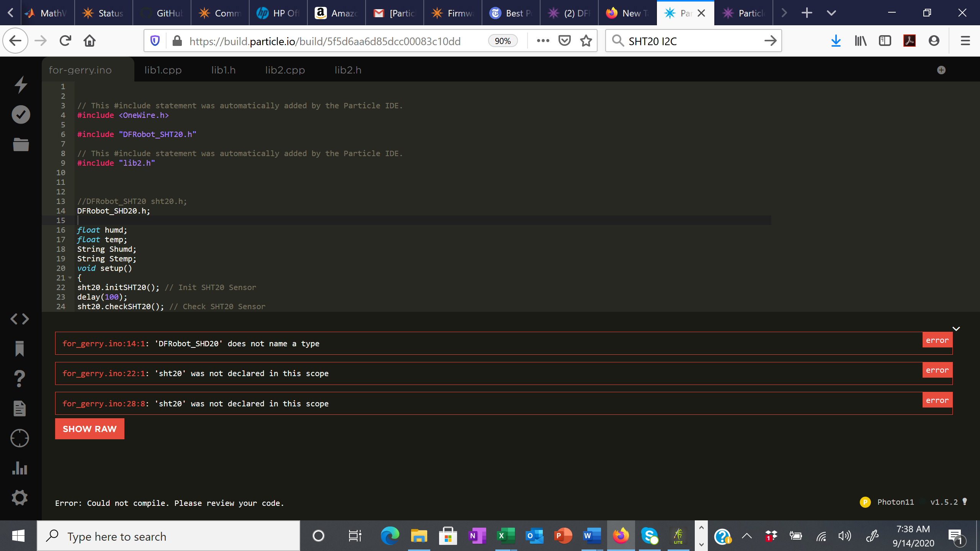Open the Devices target icon
Image resolution: width=980 pixels, height=551 pixels.
point(20,438)
